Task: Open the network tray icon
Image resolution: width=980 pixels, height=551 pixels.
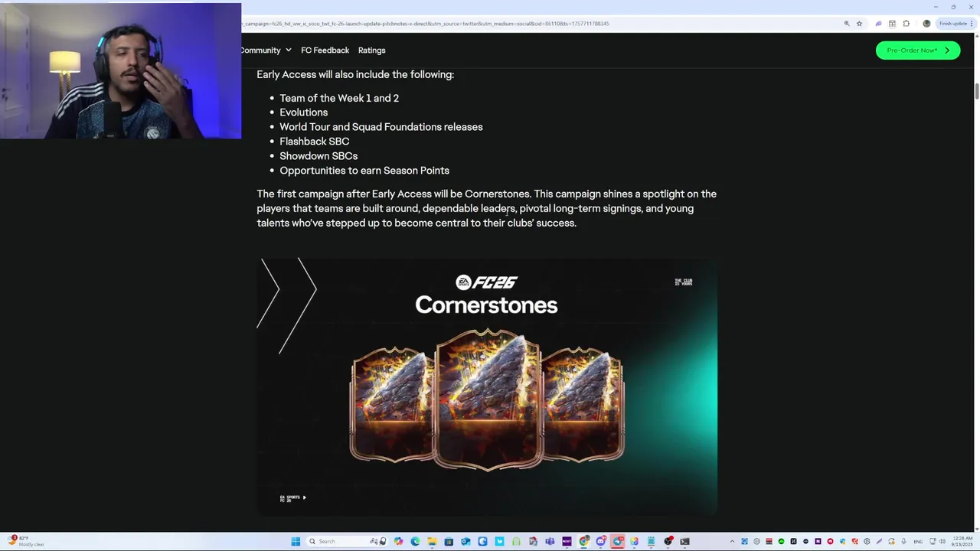Action: coord(933,541)
